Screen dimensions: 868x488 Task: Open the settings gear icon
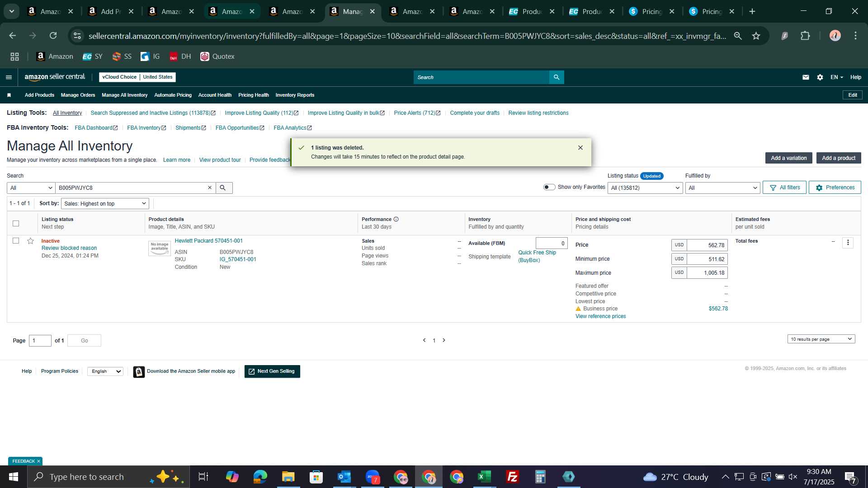820,77
